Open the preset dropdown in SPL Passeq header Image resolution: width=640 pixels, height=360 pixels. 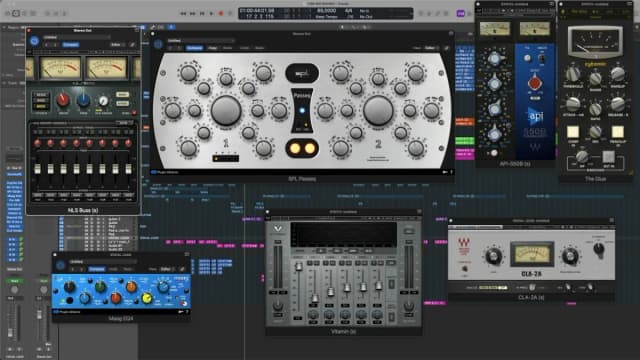coord(200,41)
